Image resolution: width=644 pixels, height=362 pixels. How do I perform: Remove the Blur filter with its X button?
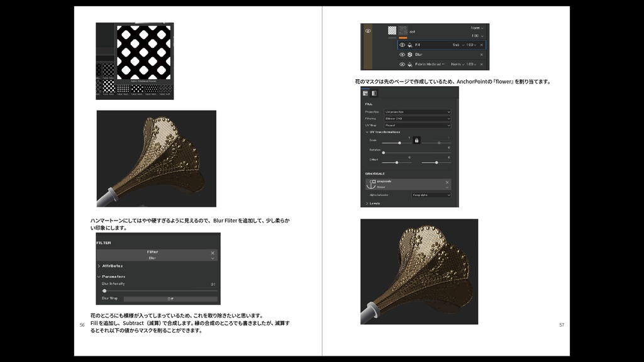213,253
